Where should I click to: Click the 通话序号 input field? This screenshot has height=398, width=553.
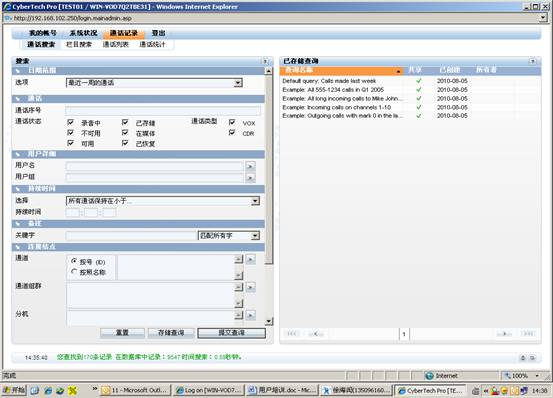click(163, 111)
